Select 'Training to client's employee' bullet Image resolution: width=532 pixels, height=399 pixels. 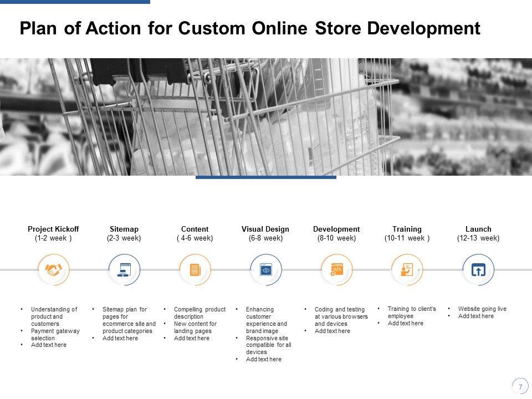pyautogui.click(x=412, y=313)
